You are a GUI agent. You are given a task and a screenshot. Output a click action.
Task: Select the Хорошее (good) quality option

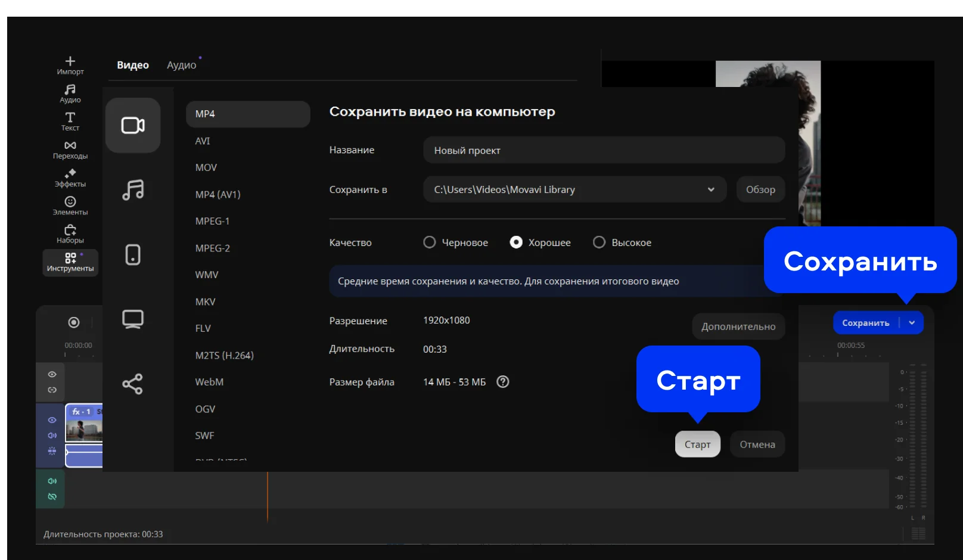(516, 242)
